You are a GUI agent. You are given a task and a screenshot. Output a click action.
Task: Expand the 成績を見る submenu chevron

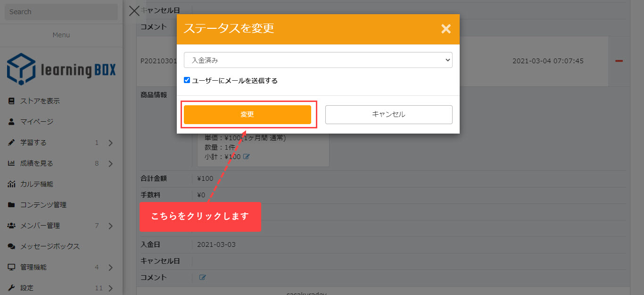coord(110,164)
